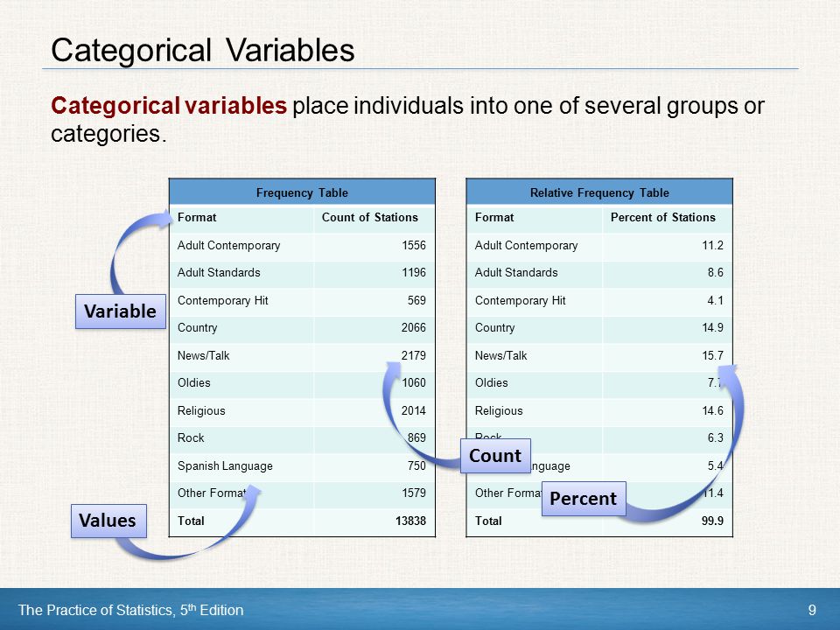Click the Adult Contemporary count 1556

414,245
